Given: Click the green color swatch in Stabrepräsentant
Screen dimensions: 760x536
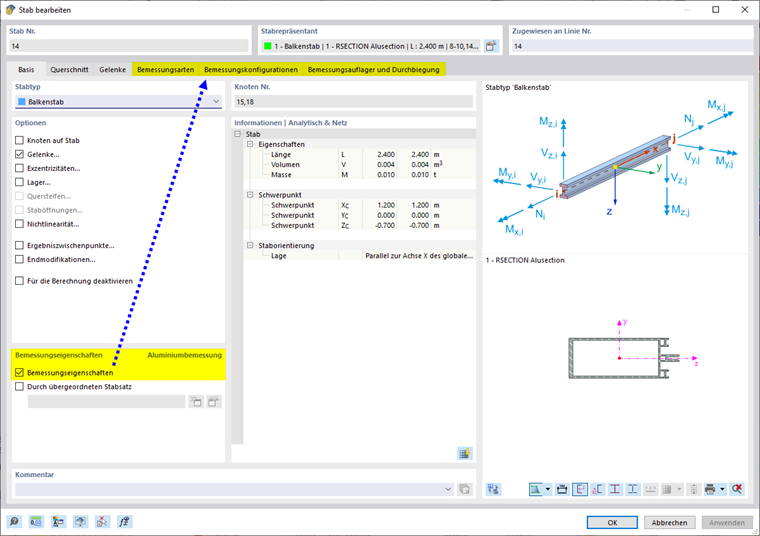Looking at the screenshot, I should [267, 46].
